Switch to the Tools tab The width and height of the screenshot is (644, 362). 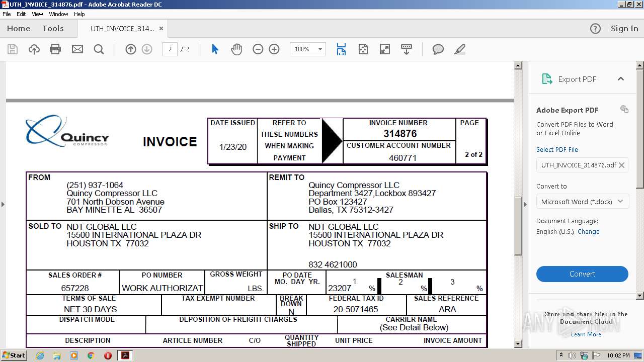(x=53, y=29)
